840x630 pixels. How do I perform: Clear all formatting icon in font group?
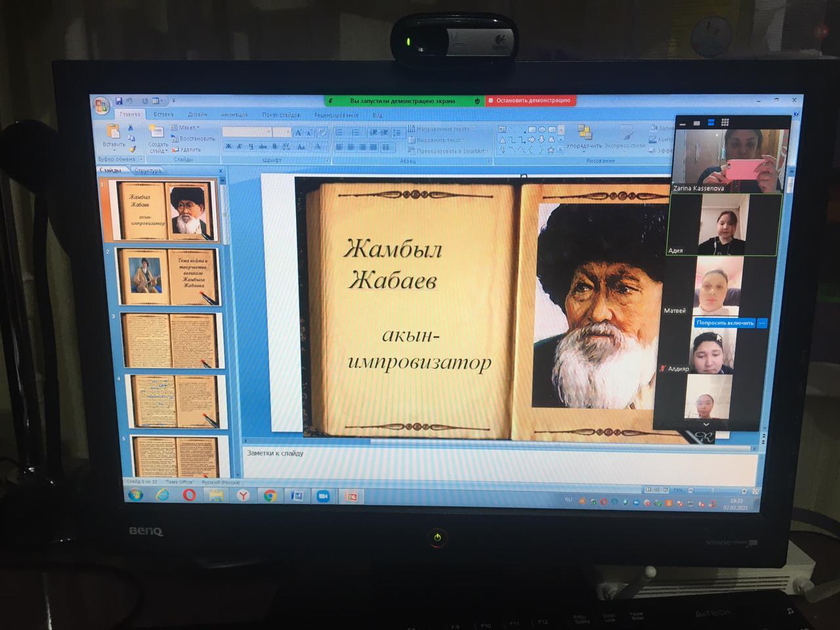tap(322, 133)
